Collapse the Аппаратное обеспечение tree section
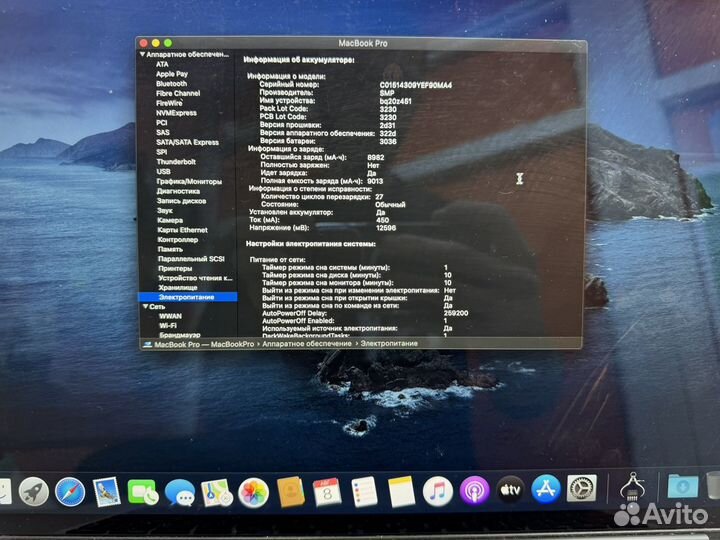Image resolution: width=720 pixels, height=540 pixels. (x=143, y=54)
